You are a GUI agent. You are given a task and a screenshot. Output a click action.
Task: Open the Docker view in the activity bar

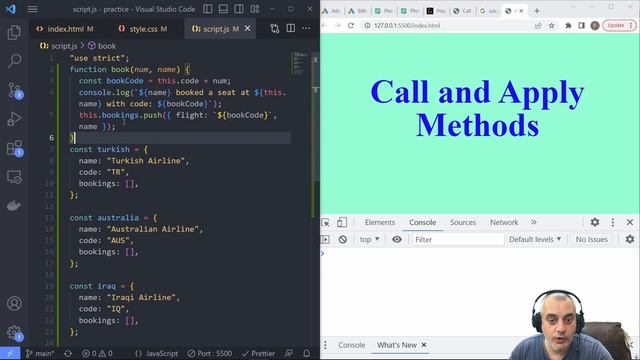[14, 206]
